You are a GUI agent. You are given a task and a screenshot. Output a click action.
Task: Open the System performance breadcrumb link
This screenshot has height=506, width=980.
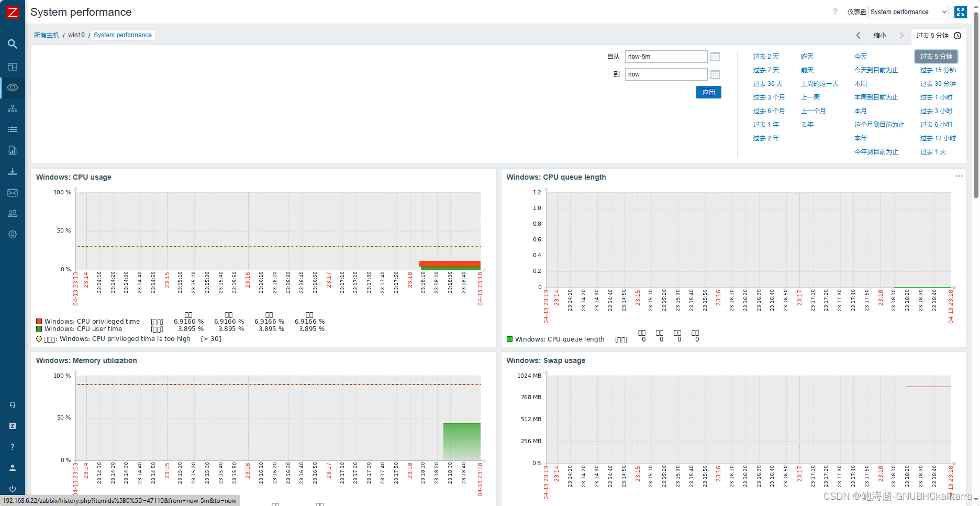pos(122,35)
